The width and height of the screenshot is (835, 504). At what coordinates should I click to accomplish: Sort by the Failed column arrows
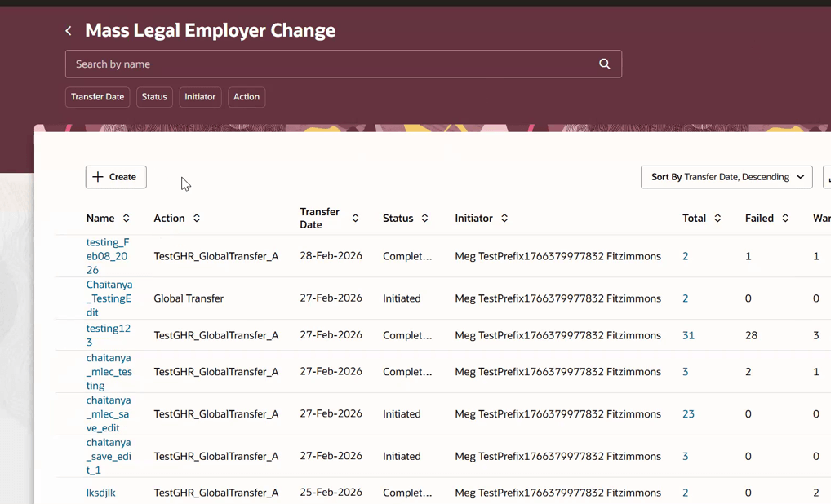(785, 218)
